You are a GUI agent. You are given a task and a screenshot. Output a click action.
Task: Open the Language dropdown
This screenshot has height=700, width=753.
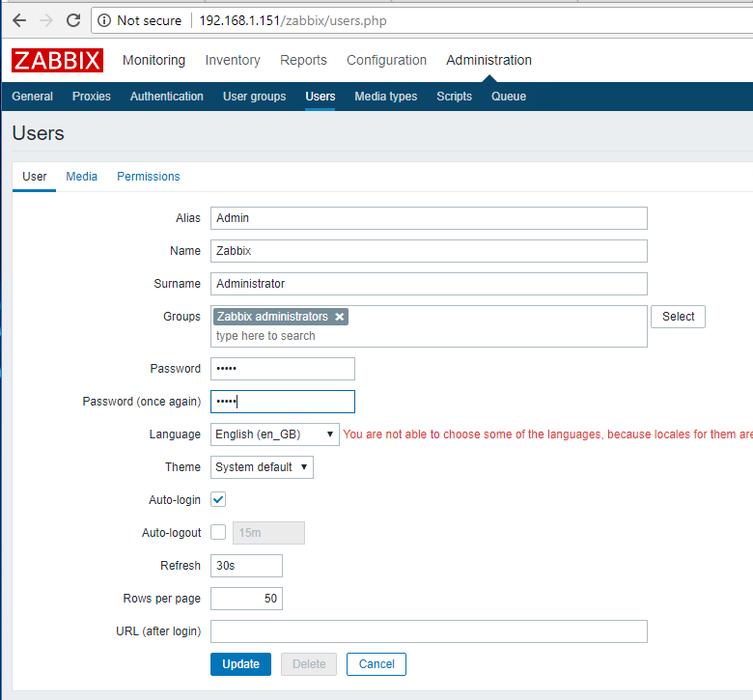275,434
